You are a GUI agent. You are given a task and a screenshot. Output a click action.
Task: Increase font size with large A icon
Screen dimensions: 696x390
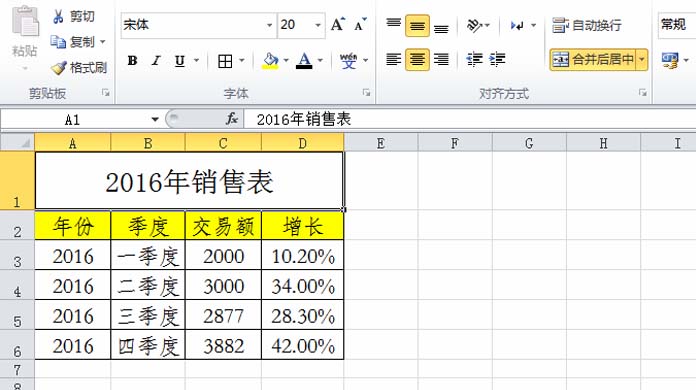(x=337, y=25)
